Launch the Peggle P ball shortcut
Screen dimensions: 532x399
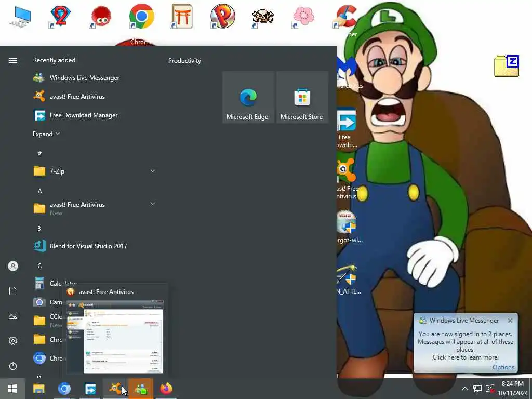pos(222,16)
